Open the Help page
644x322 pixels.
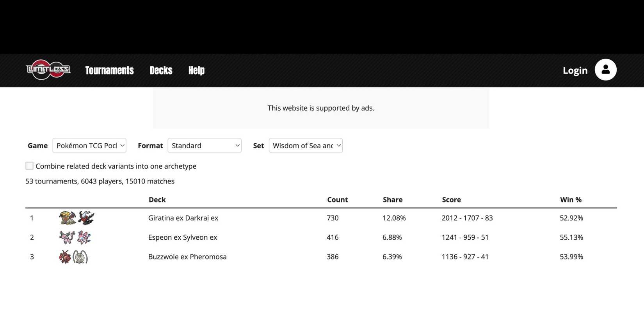(x=196, y=70)
